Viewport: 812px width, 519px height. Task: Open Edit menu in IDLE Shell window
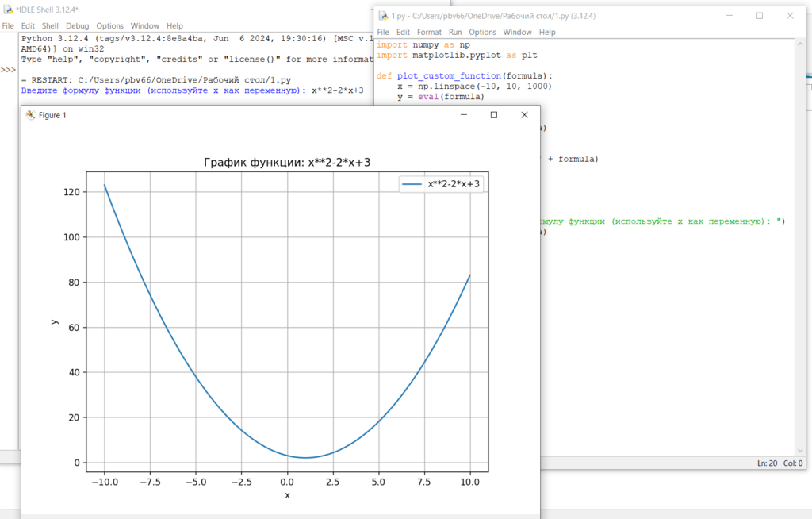(x=28, y=26)
